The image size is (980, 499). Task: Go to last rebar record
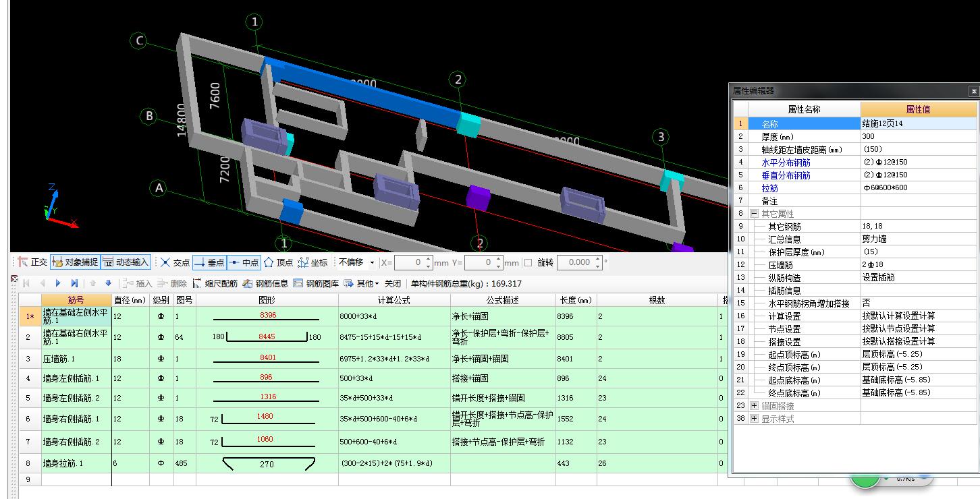(x=74, y=283)
